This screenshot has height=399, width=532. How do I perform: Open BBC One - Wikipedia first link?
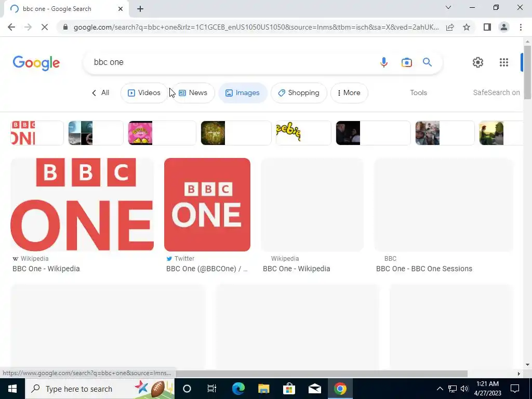pyautogui.click(x=46, y=269)
